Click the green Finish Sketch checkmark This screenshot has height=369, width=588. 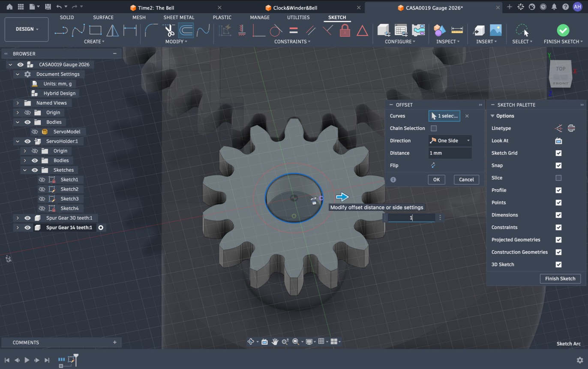[563, 30]
